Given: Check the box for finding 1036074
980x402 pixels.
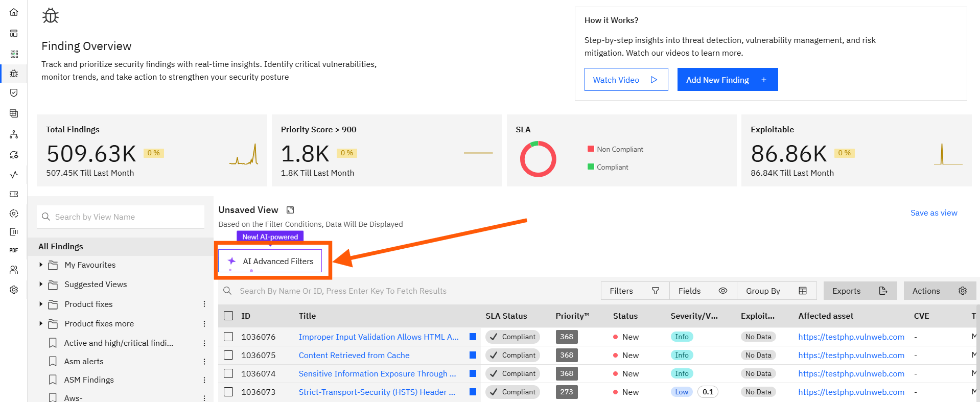Looking at the screenshot, I should tap(228, 373).
